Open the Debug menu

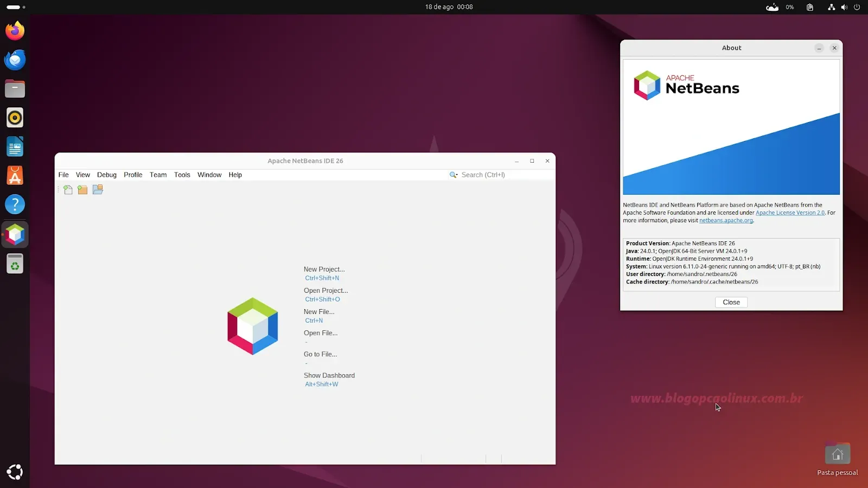pyautogui.click(x=107, y=175)
